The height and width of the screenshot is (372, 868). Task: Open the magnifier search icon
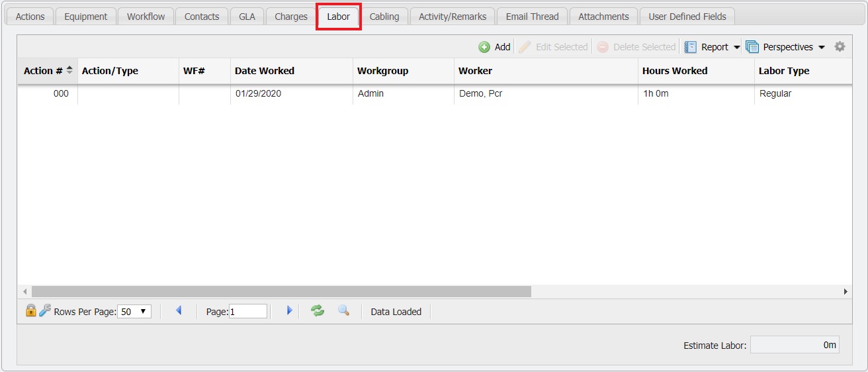coord(343,310)
